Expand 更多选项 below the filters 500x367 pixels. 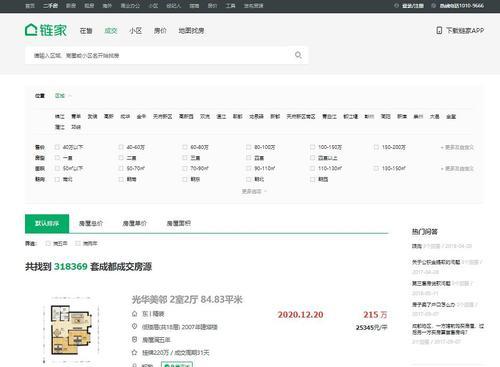(254, 191)
